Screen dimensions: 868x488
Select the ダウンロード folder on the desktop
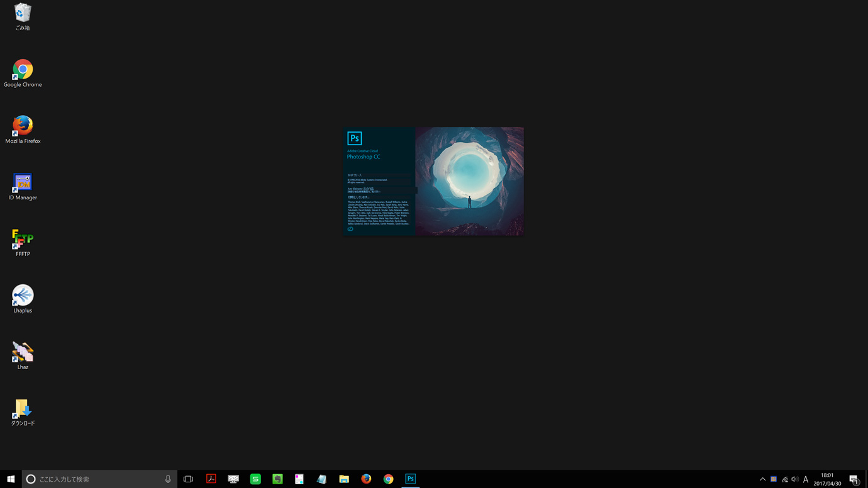[23, 409]
